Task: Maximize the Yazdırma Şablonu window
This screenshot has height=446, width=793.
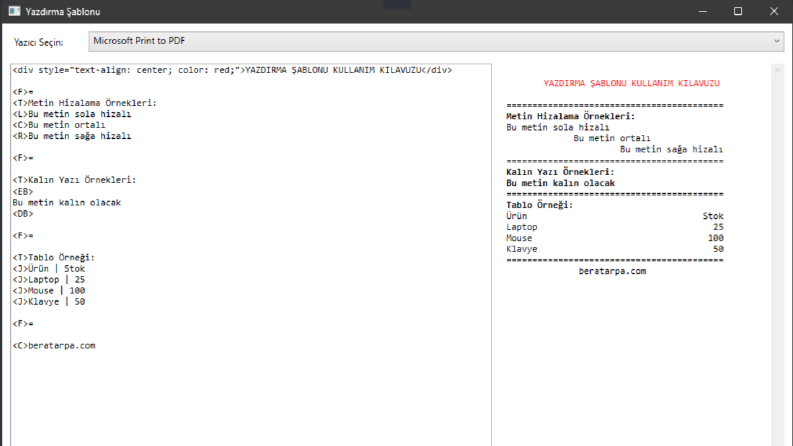Action: click(738, 11)
